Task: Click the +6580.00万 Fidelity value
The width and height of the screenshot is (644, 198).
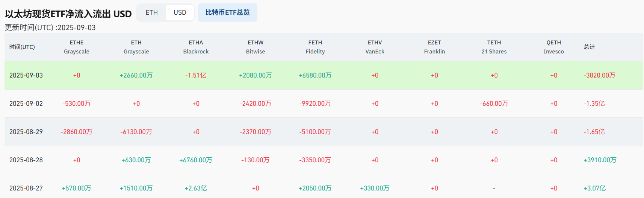Action: click(315, 75)
